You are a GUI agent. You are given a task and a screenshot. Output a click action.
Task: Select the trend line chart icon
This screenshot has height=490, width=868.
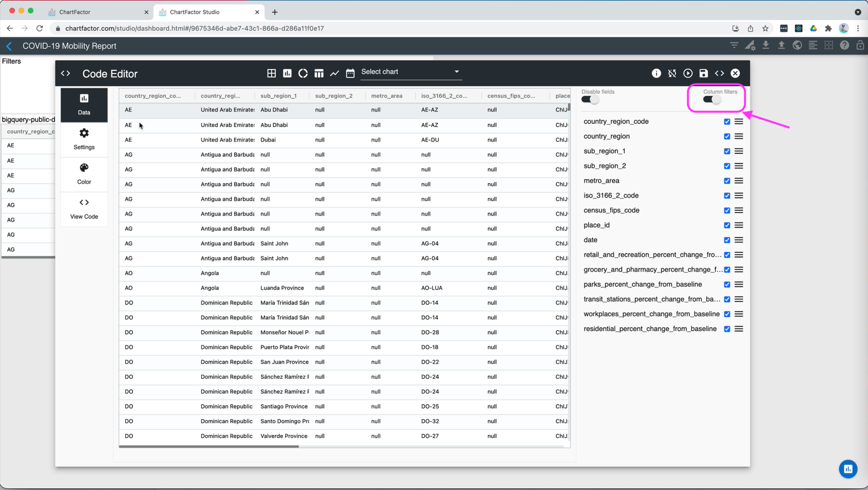coord(335,73)
